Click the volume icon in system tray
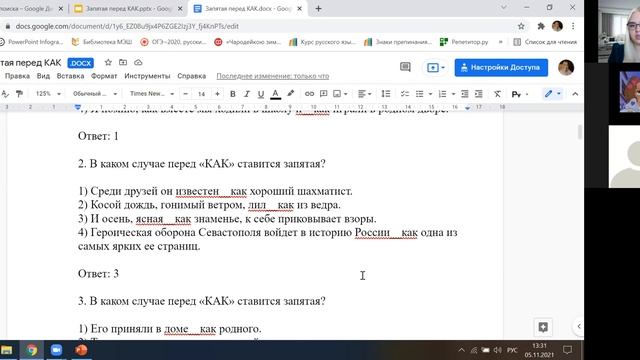Screen dimensions: 640x360 click(x=498, y=350)
